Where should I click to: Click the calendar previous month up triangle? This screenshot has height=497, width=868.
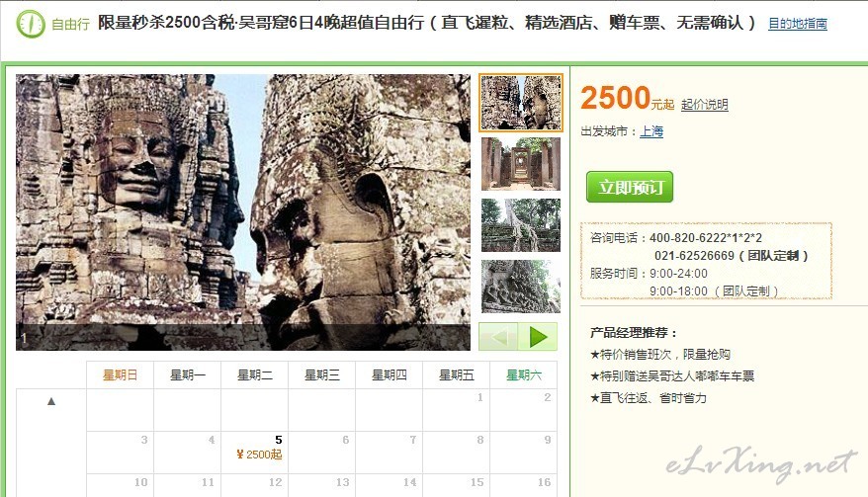coord(51,401)
